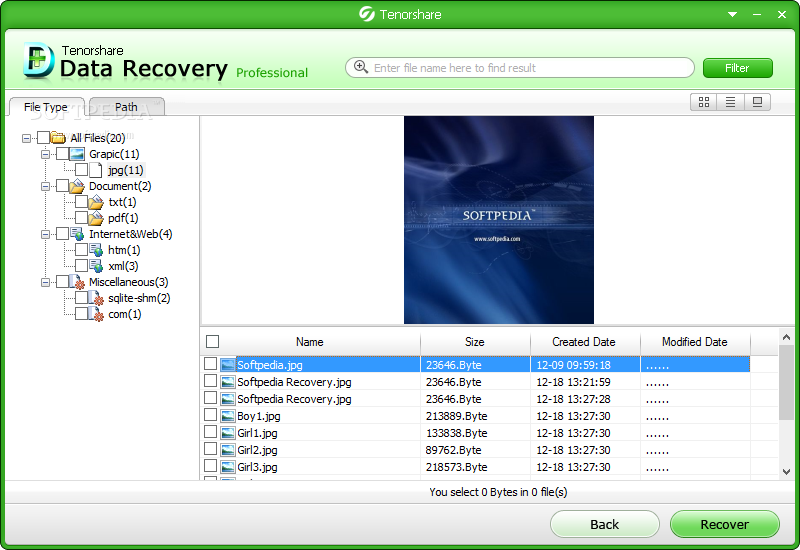The height and width of the screenshot is (550, 800).
Task: Check the Document(2) checkbox
Action: pos(62,186)
